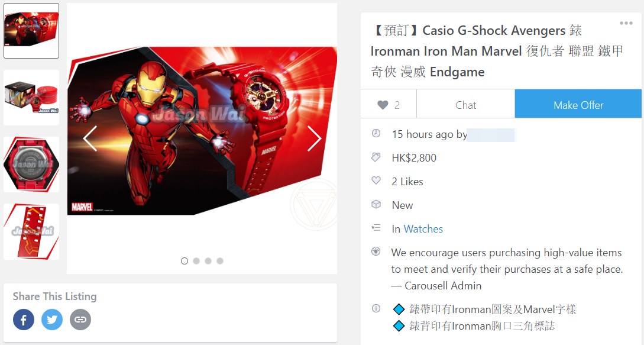Viewport: 644px width, 345px height.
Task: Open the three-dot more options menu
Action: tap(626, 23)
